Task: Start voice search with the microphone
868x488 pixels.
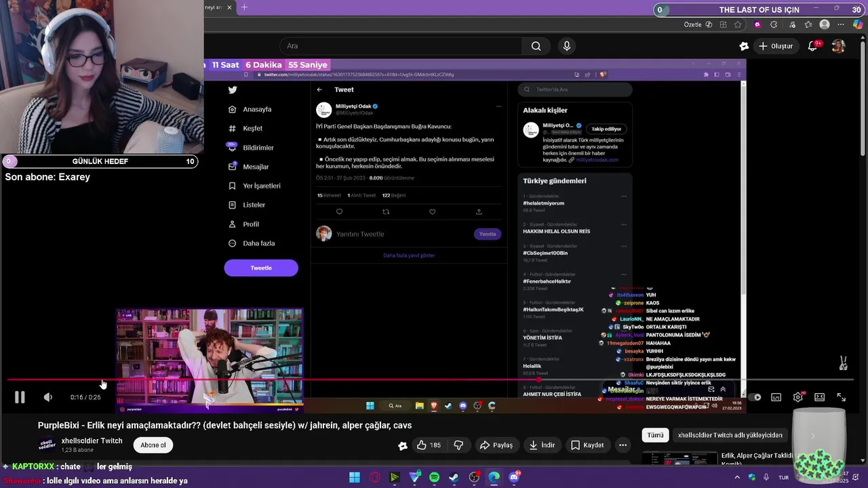Action: (x=567, y=46)
